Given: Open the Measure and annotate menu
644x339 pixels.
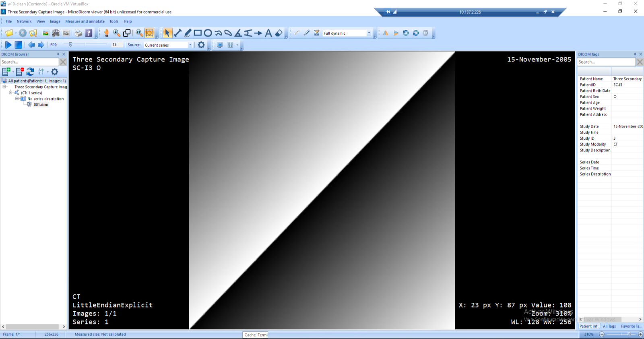Looking at the screenshot, I should click(85, 21).
